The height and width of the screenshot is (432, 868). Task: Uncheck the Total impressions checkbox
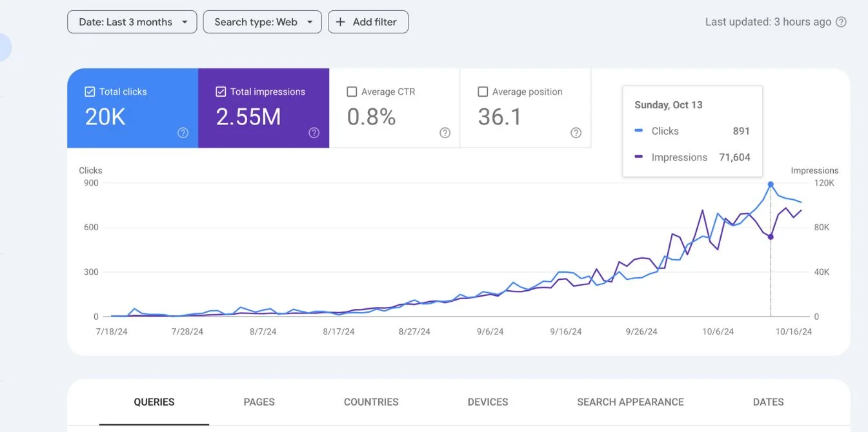[x=221, y=92]
